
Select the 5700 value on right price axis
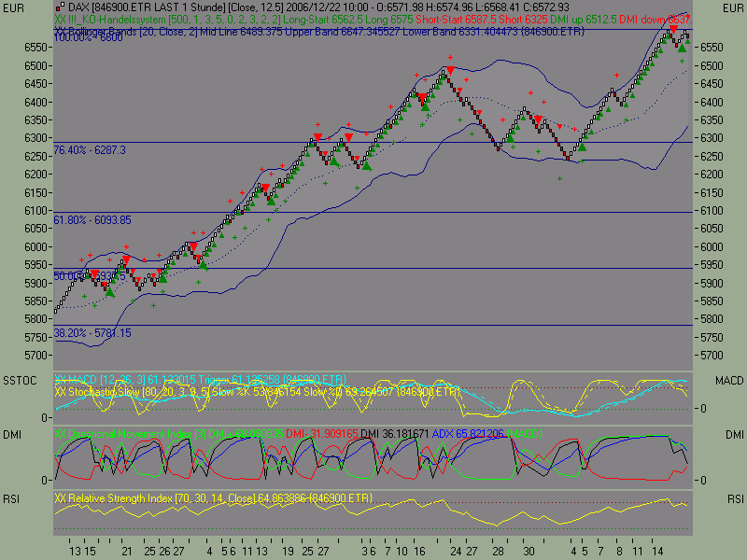tap(712, 356)
